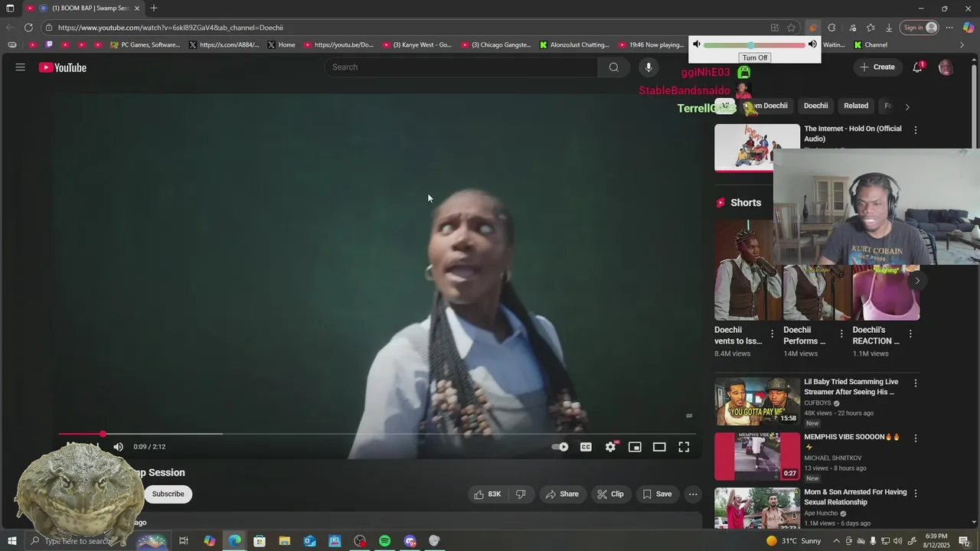
Task: Open menu for 'Doechii vents to Iss...' short
Action: click(x=772, y=334)
